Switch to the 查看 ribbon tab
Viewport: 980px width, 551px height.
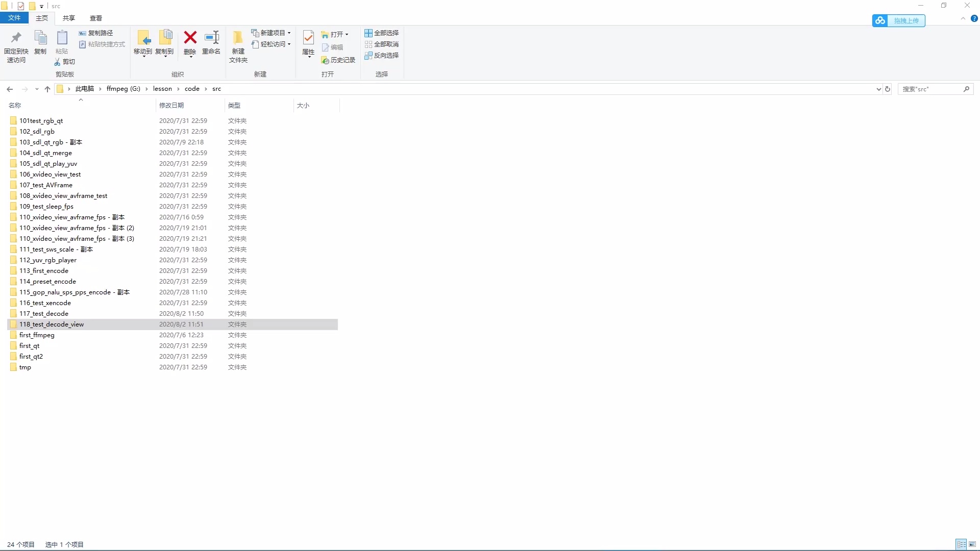point(95,18)
